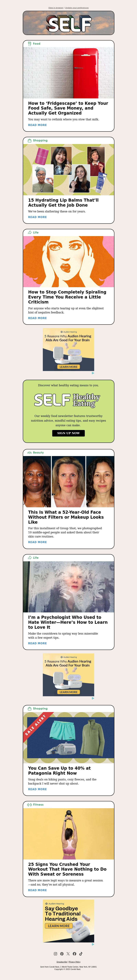Image resolution: width=137 pixels, height=980 pixels.
Task: Open the X (Twitter) footer icon
Action: (x=68, y=954)
